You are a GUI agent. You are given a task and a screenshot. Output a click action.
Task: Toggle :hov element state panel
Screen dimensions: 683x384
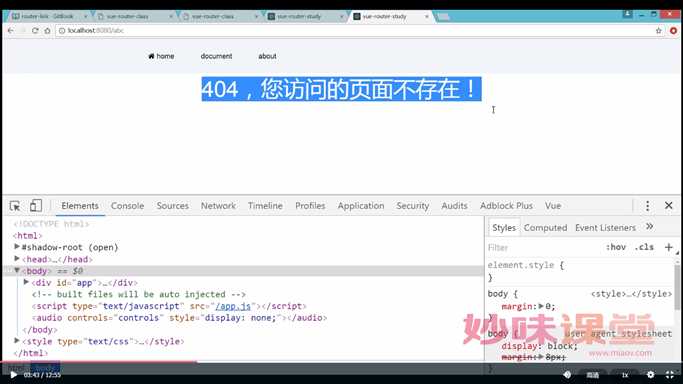click(615, 247)
